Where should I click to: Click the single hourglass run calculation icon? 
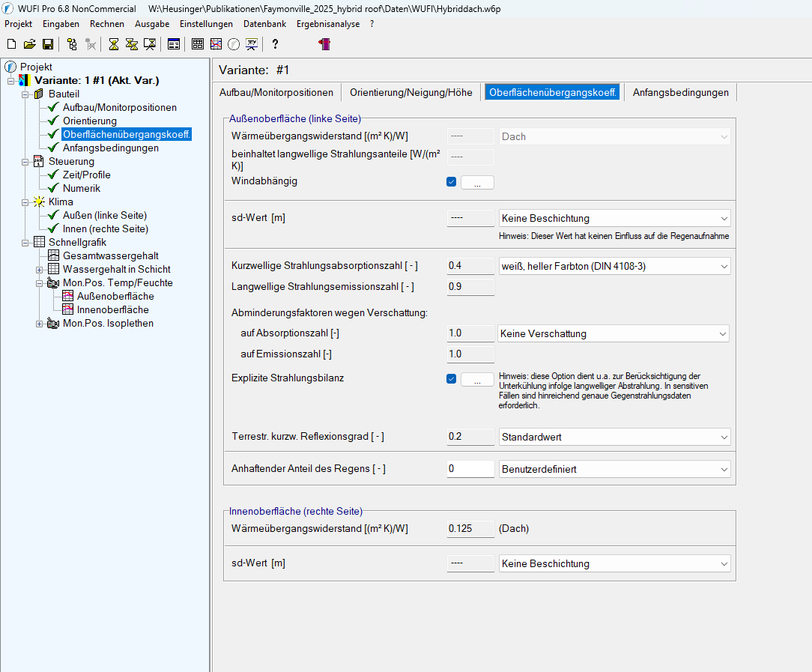113,44
